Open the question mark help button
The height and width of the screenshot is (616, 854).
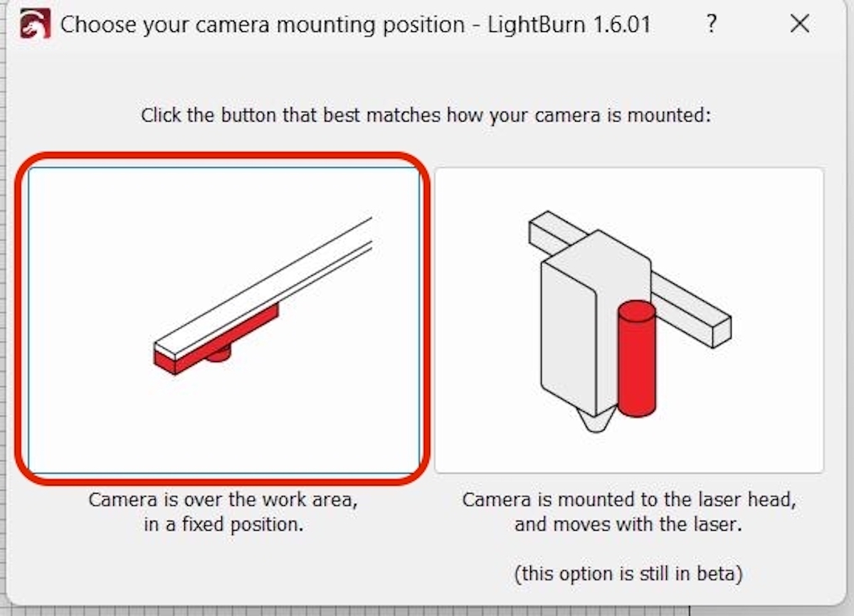711,23
